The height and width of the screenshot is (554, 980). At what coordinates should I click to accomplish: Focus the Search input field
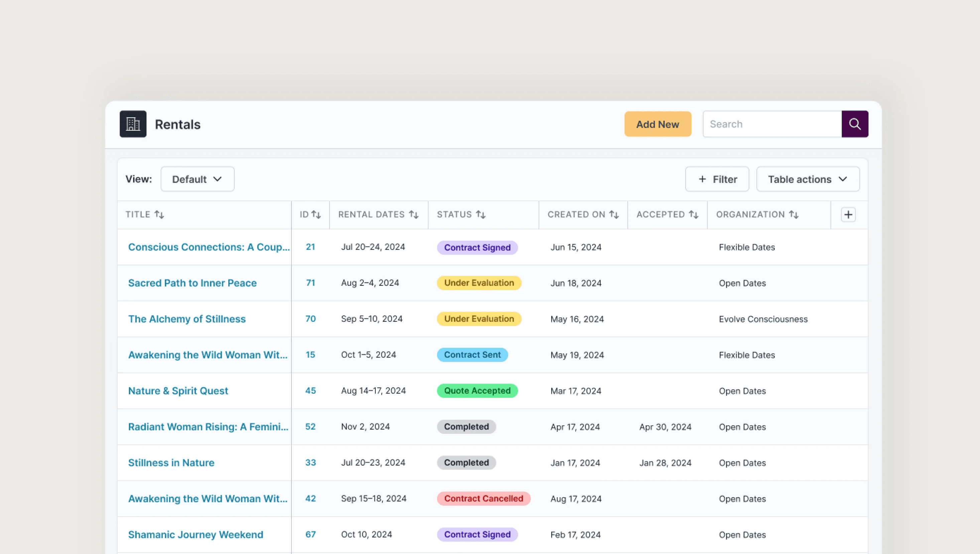(x=772, y=124)
